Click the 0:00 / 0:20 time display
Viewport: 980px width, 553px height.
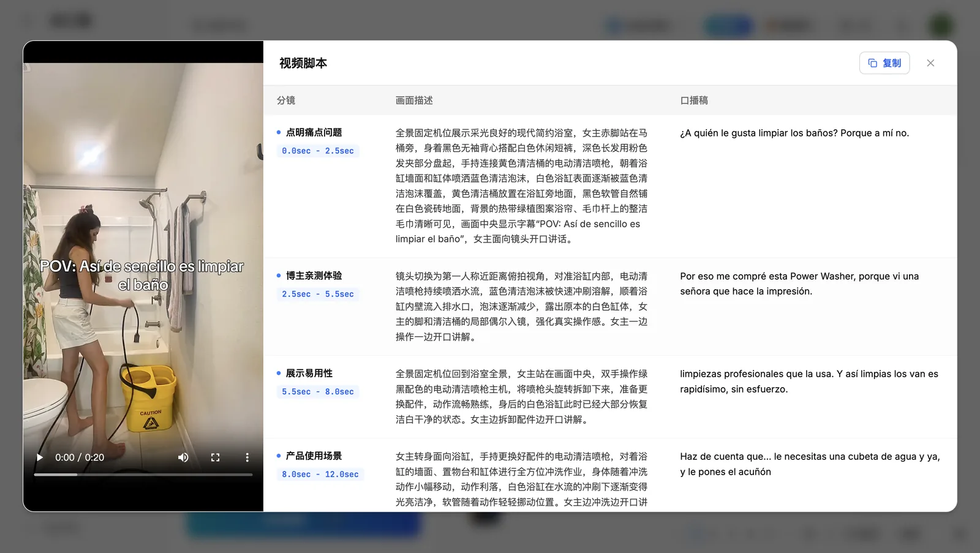point(80,457)
